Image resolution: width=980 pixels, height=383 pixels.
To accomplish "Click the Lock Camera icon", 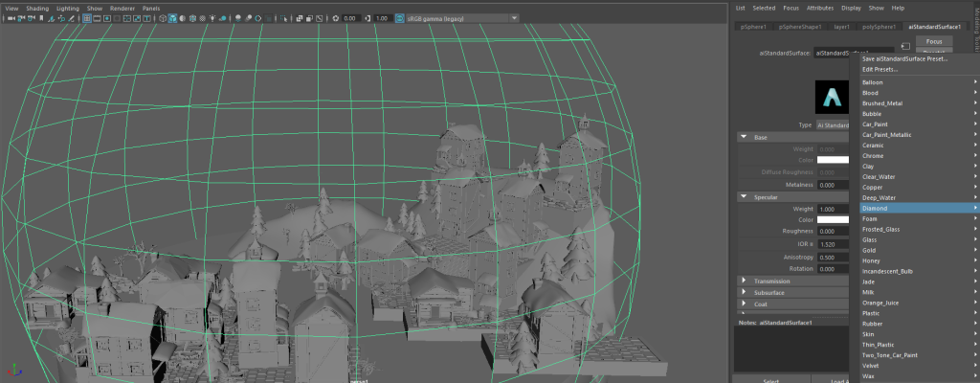I will (x=21, y=18).
